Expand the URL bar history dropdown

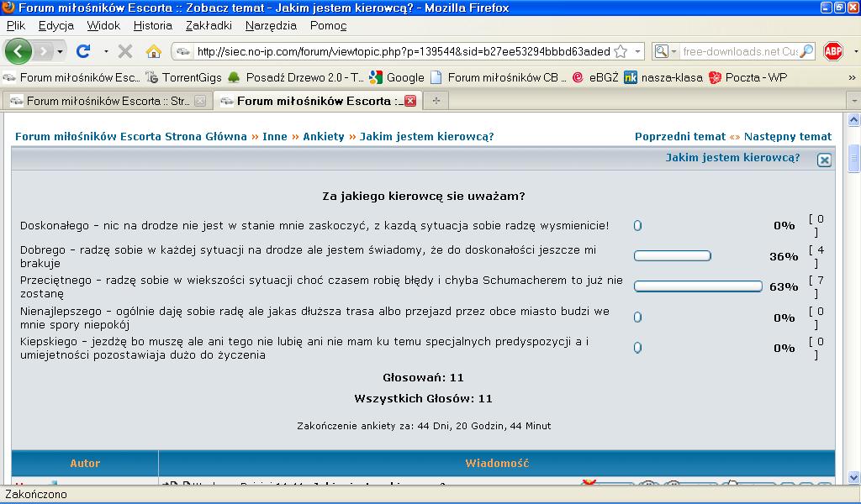click(x=637, y=51)
